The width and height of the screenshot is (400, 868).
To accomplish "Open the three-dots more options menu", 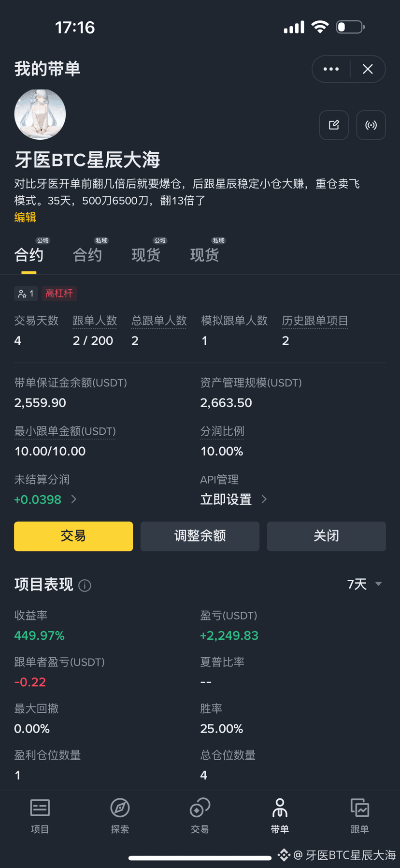I will 331,69.
